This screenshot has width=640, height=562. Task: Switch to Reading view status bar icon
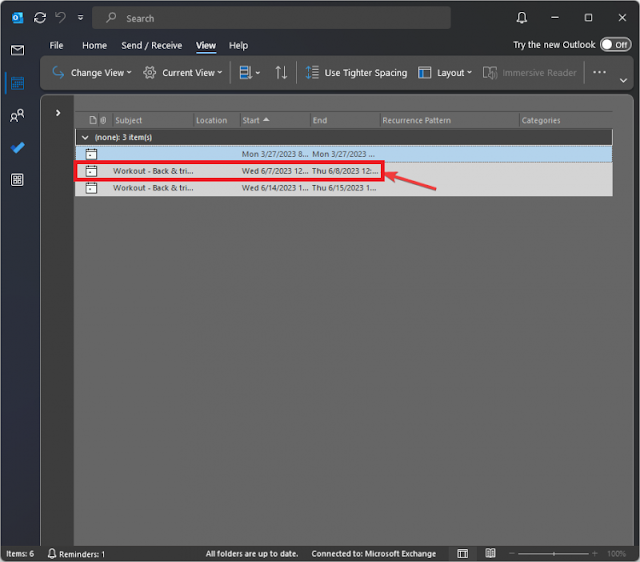coord(490,553)
